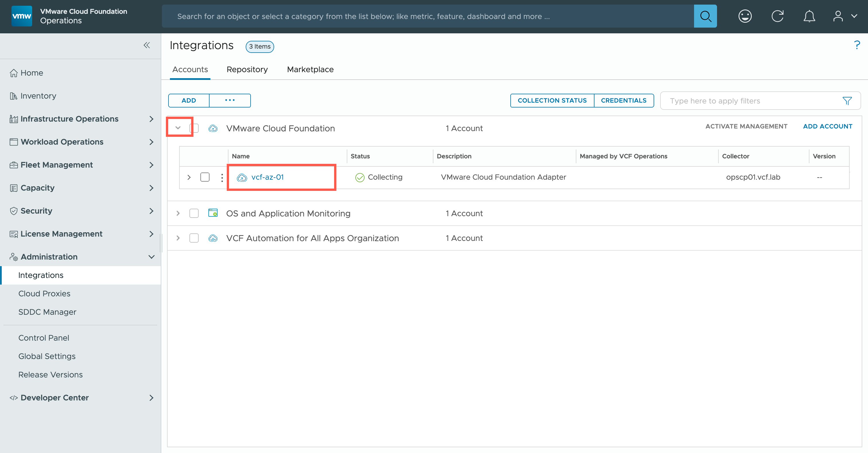Screen dimensions: 868x453
Task: Tick the VCF Automation row checkbox
Action: [194, 238]
